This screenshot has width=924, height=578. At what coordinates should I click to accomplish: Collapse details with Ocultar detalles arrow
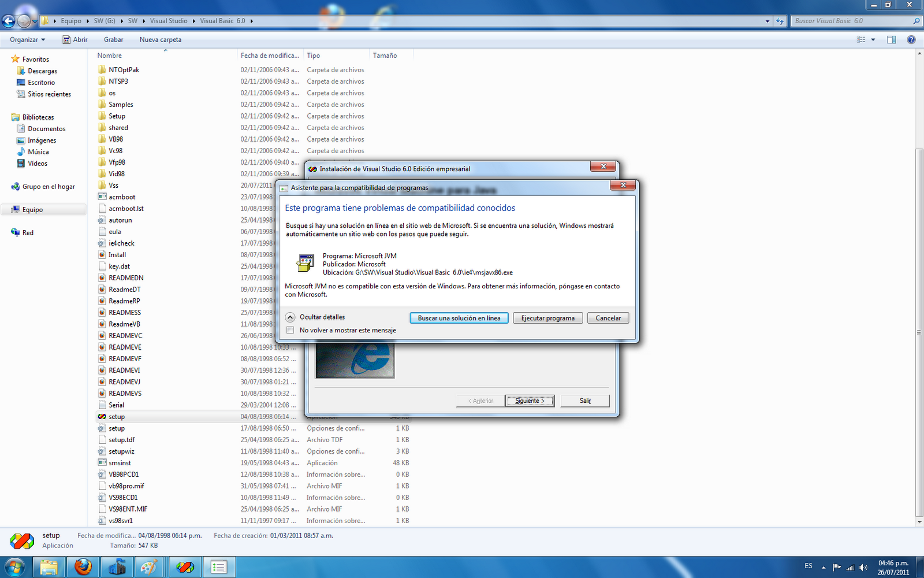click(x=290, y=317)
